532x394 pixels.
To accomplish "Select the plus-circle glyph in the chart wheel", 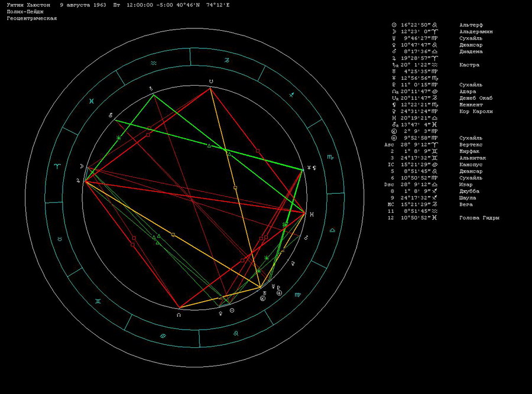I will coord(279,293).
